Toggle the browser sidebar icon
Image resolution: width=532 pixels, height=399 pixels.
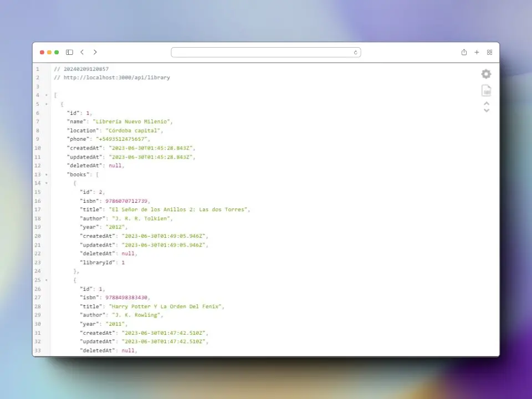(69, 52)
